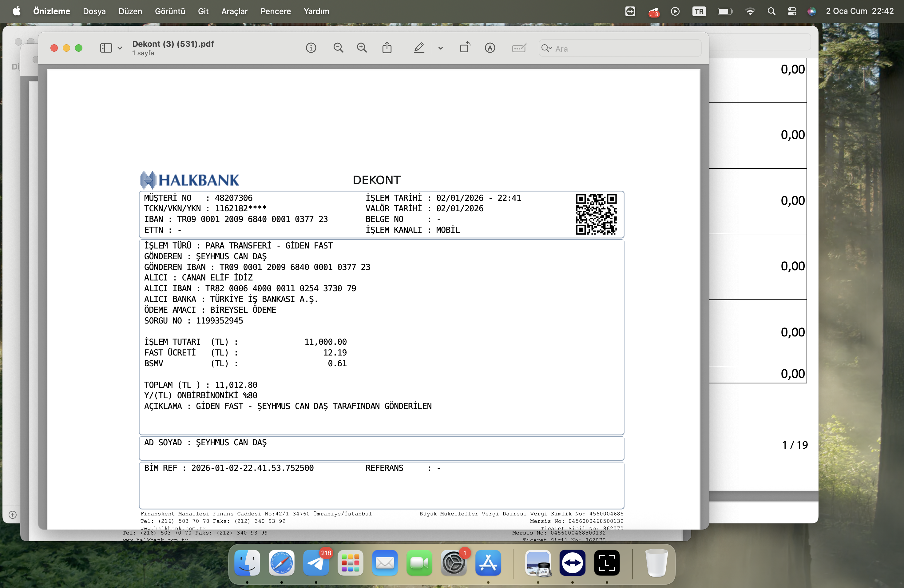
Task: Select the transaction amount 11,000.00
Action: click(326, 342)
